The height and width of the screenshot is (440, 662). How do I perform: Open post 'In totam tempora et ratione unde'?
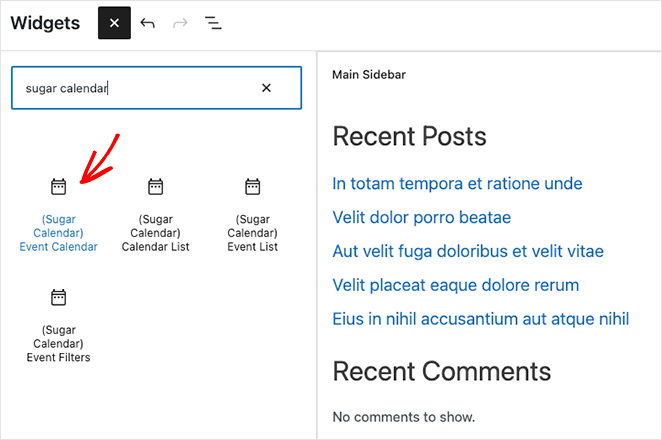457,184
